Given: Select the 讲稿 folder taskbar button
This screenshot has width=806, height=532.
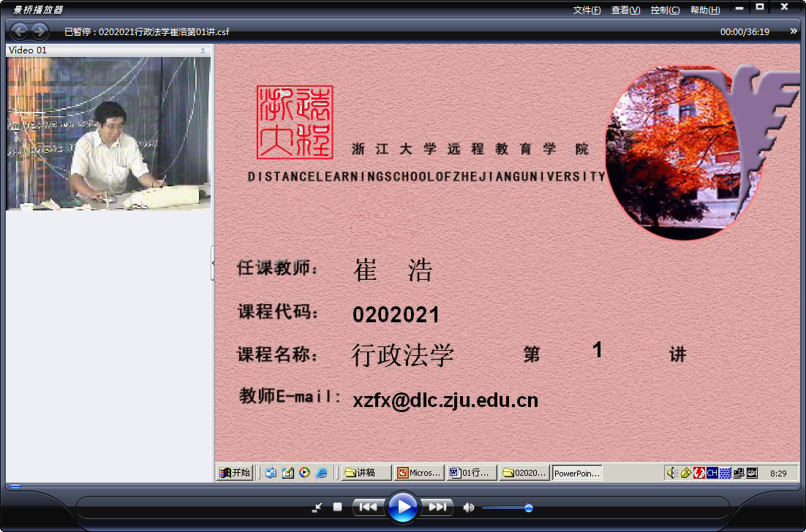Looking at the screenshot, I should point(366,472).
